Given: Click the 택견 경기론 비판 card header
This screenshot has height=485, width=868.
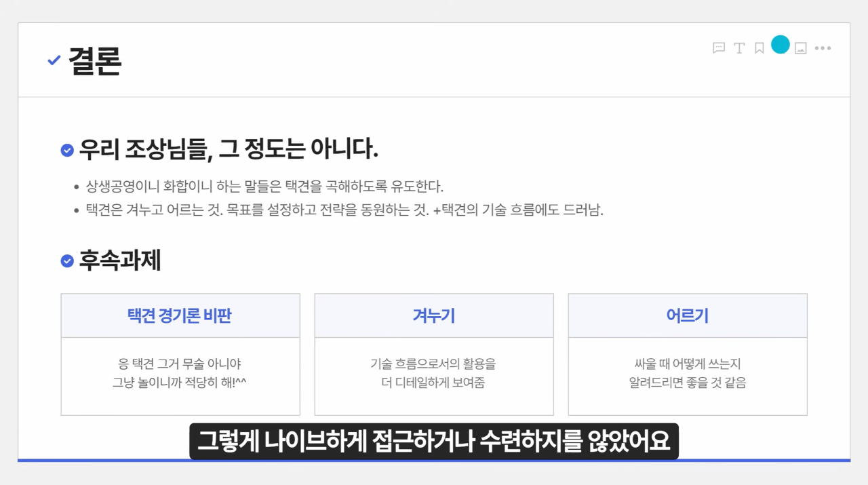Looking at the screenshot, I should [x=180, y=315].
